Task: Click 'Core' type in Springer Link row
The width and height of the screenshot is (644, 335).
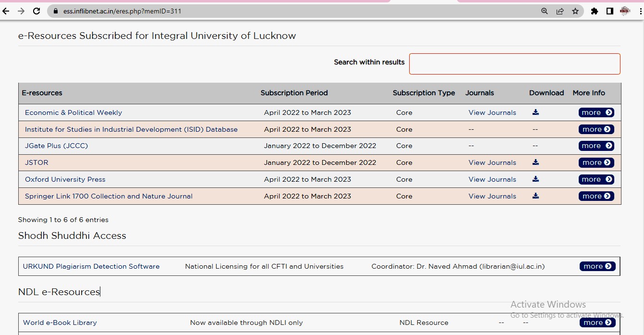Action: tap(404, 196)
